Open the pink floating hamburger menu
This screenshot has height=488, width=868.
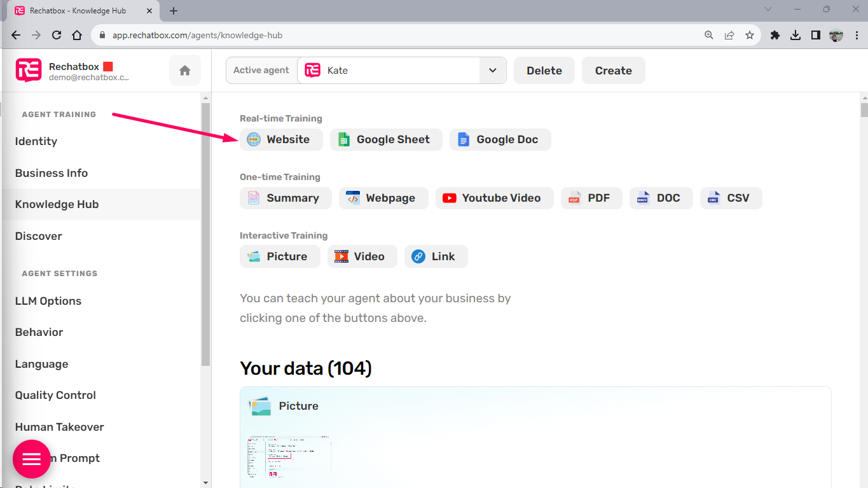[x=32, y=459]
